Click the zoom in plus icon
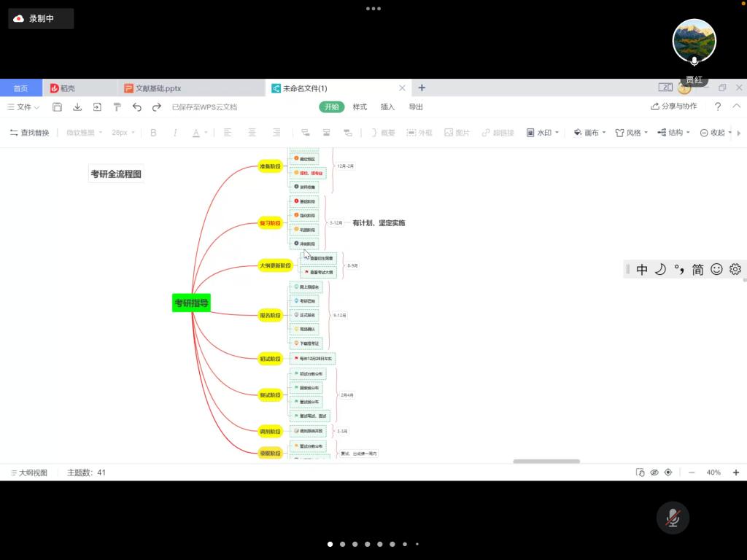 tap(736, 472)
